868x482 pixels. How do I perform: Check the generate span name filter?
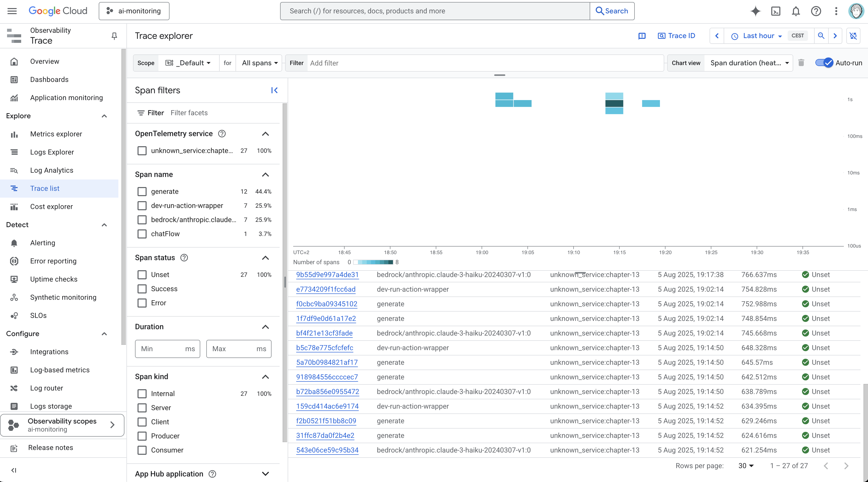tap(142, 192)
